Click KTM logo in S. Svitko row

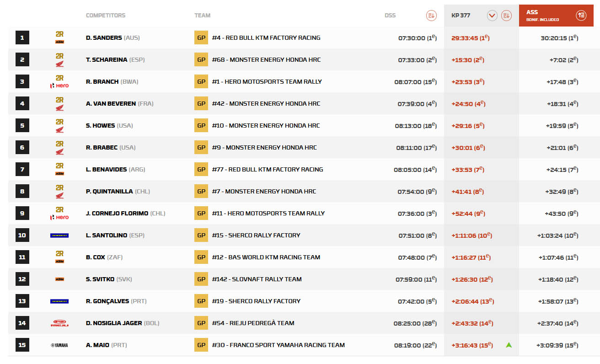[x=59, y=279]
